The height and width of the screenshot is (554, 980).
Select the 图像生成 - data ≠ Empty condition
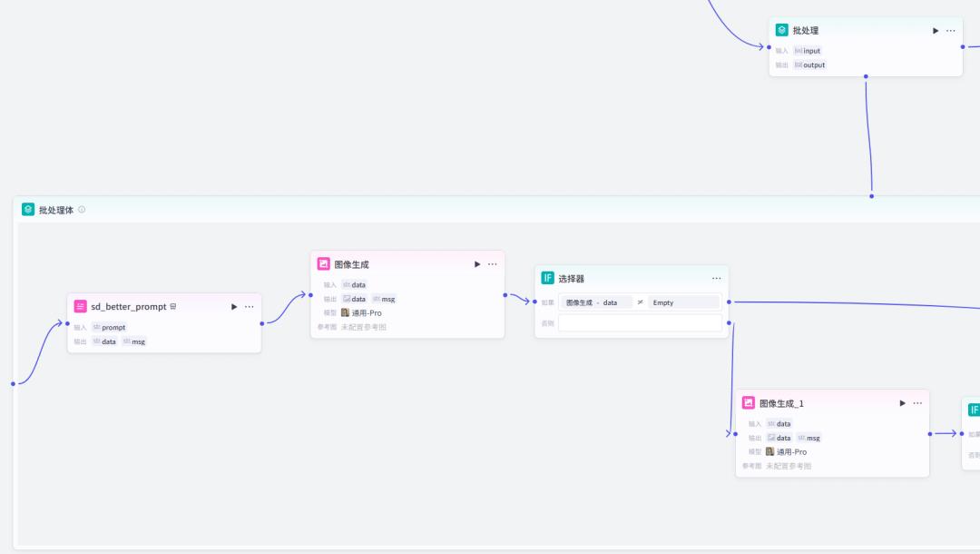pos(639,302)
